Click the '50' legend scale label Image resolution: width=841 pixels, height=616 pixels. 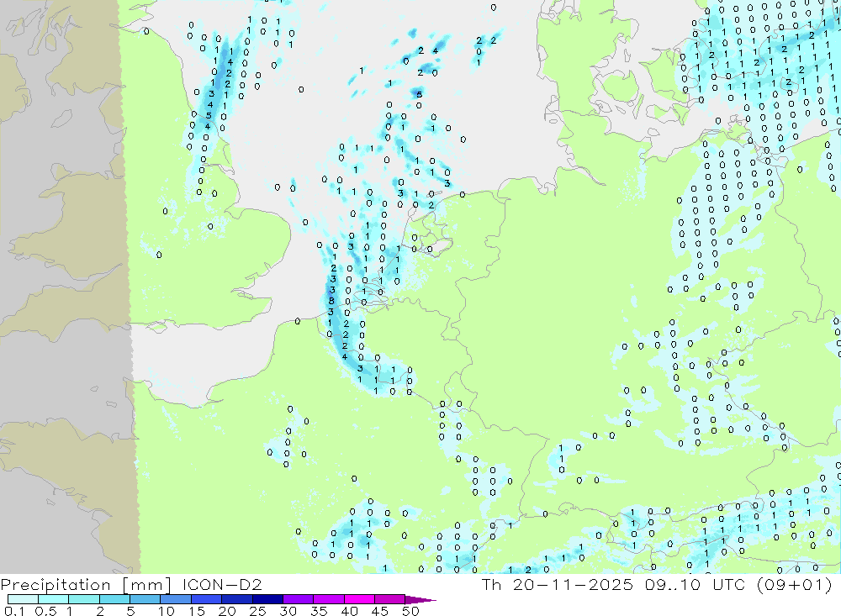point(410,611)
